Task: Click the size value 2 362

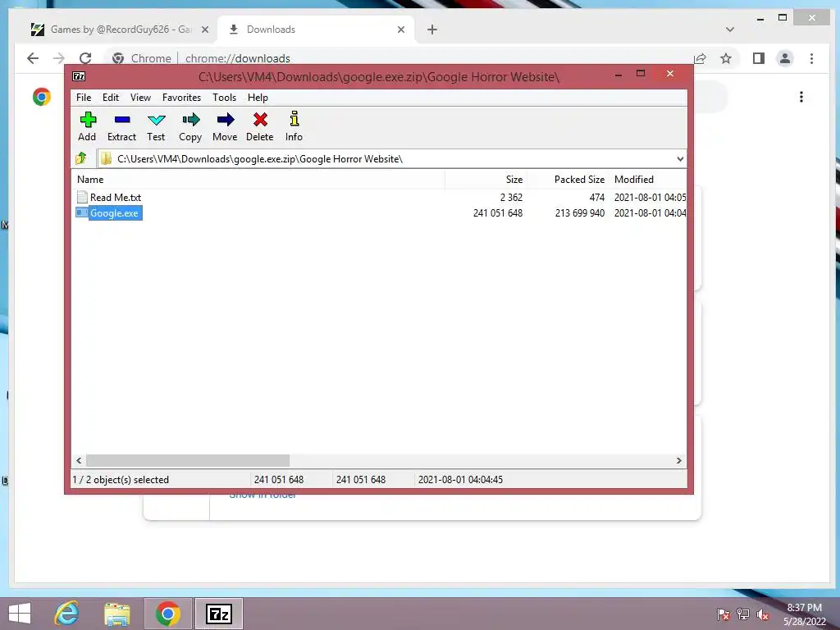Action: tap(511, 197)
